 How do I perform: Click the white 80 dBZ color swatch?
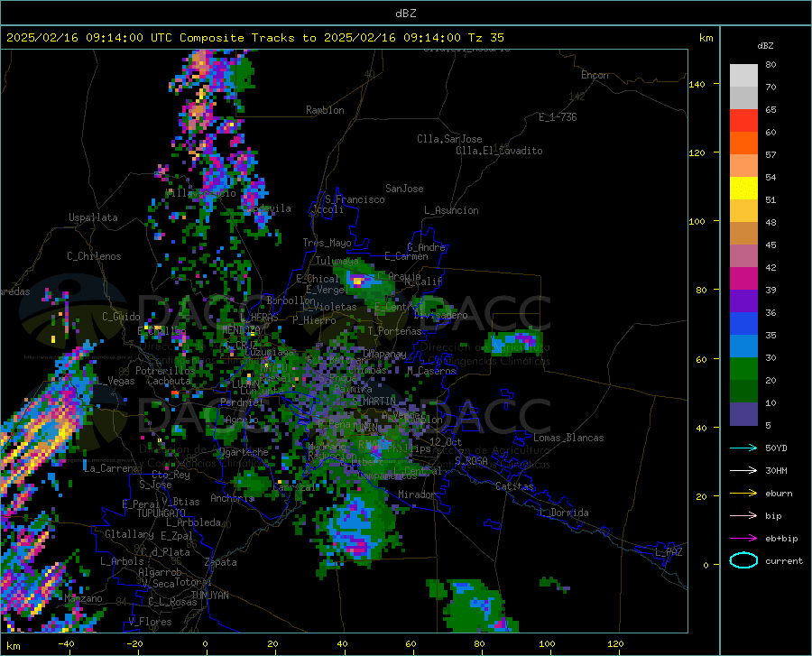coord(743,75)
